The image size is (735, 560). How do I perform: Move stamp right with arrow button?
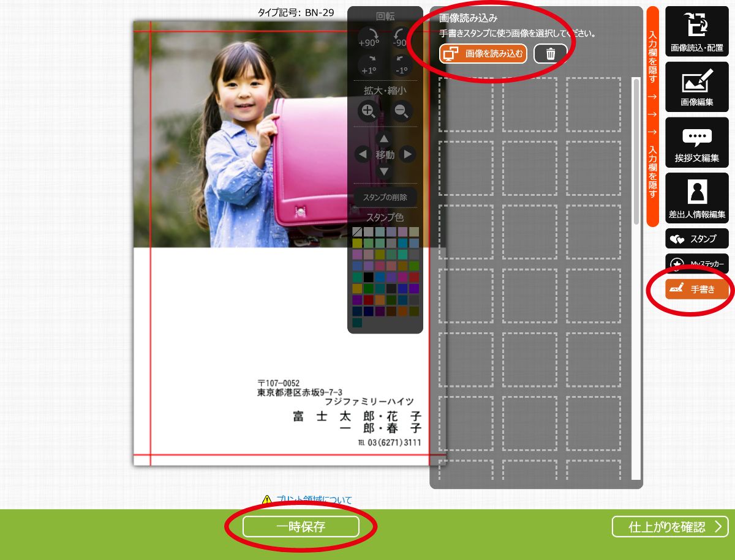point(407,154)
